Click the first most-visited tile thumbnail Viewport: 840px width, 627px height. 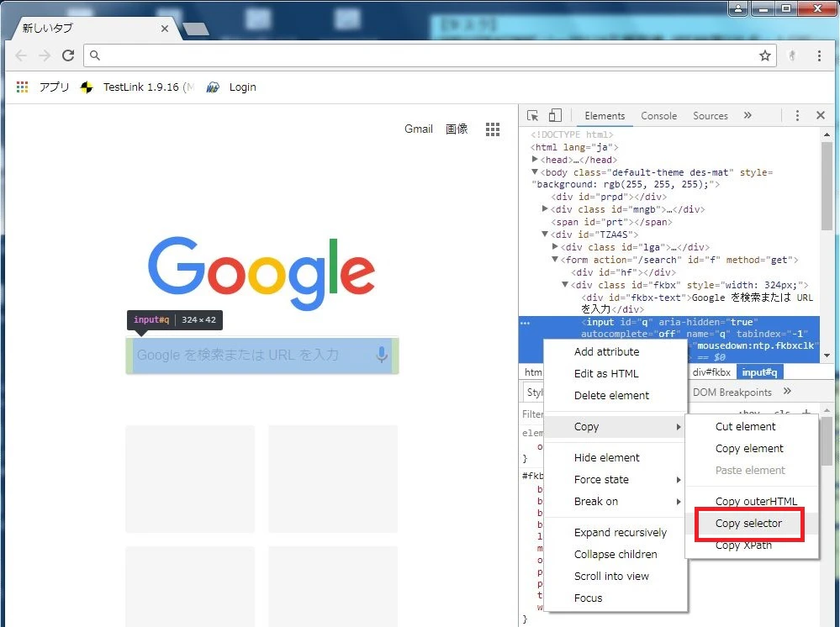tap(190, 479)
